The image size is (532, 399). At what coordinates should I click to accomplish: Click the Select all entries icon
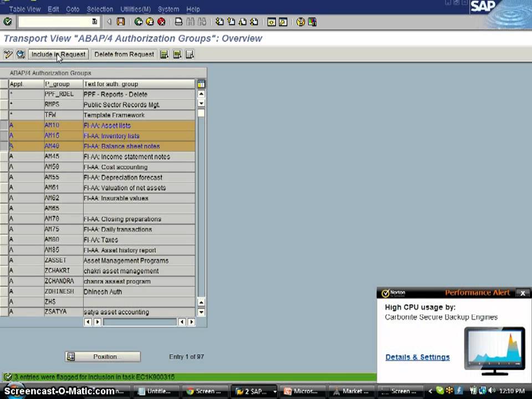(x=165, y=54)
